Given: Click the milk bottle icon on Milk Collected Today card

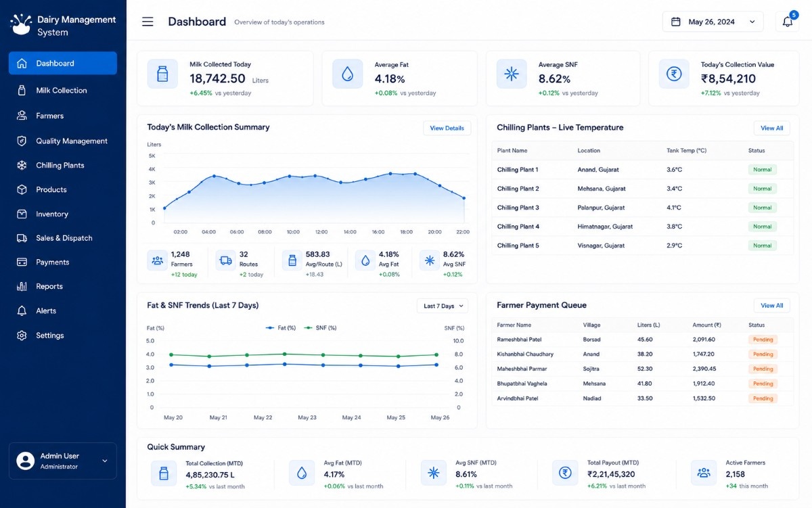Looking at the screenshot, I should [162, 74].
